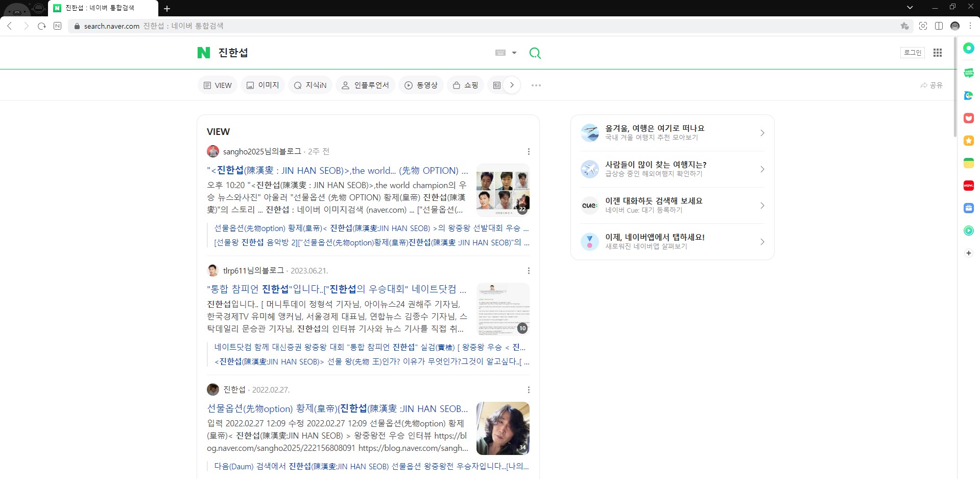Expand "이젠 대화하듯 검색해 보세요" chevron

762,206
